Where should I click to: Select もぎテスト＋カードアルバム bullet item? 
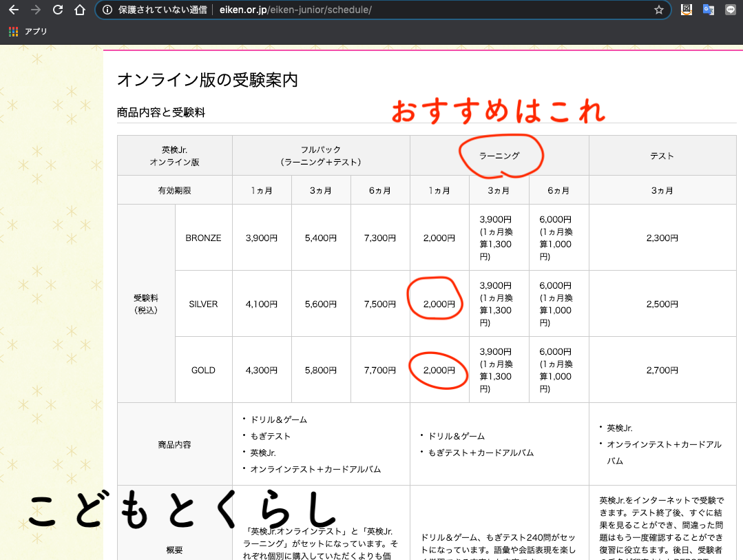481,453
